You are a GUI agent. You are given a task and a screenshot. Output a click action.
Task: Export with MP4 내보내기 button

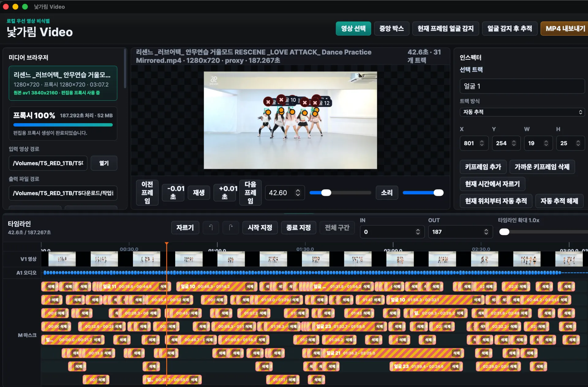(x=565, y=28)
